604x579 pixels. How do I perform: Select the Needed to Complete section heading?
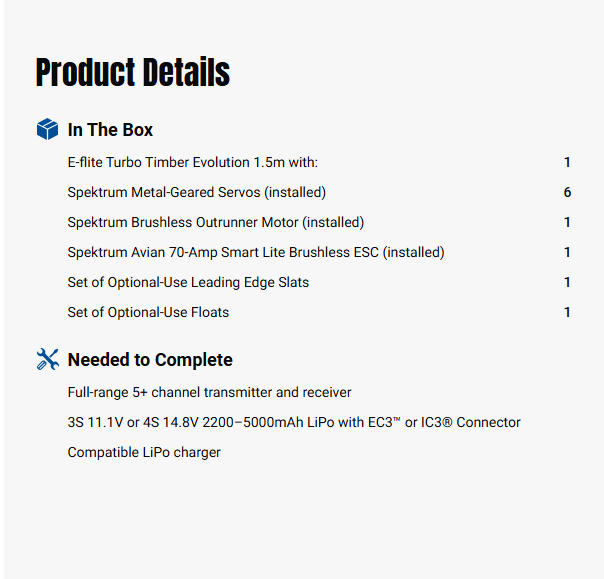[x=150, y=360]
